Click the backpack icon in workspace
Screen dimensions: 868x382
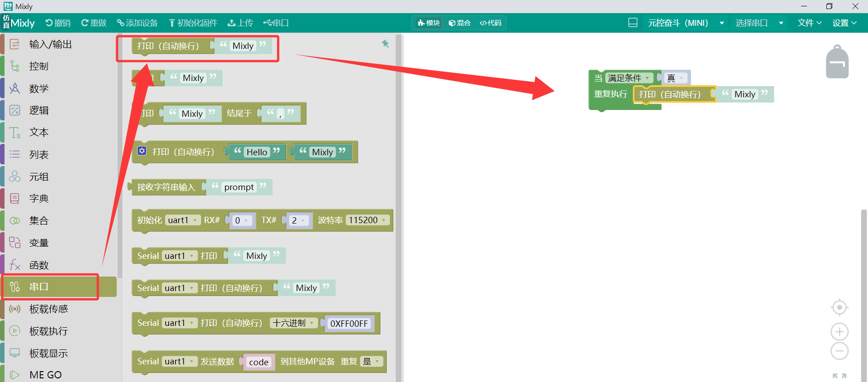(837, 62)
